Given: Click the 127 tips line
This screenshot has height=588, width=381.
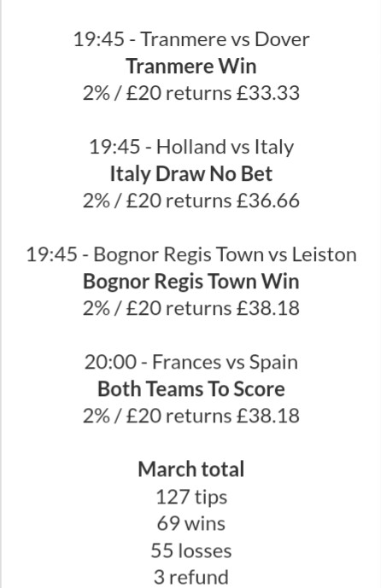Looking at the screenshot, I should coord(191,497).
